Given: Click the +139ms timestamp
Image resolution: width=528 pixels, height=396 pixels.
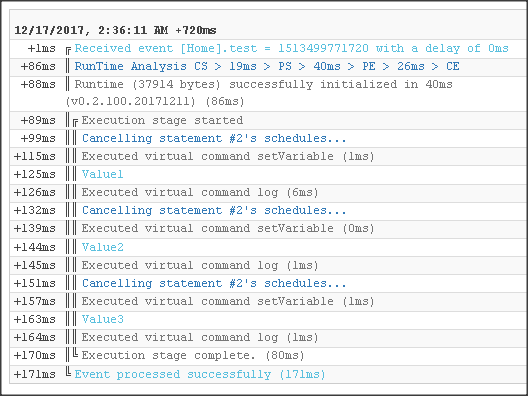Looking at the screenshot, I should (x=35, y=228).
